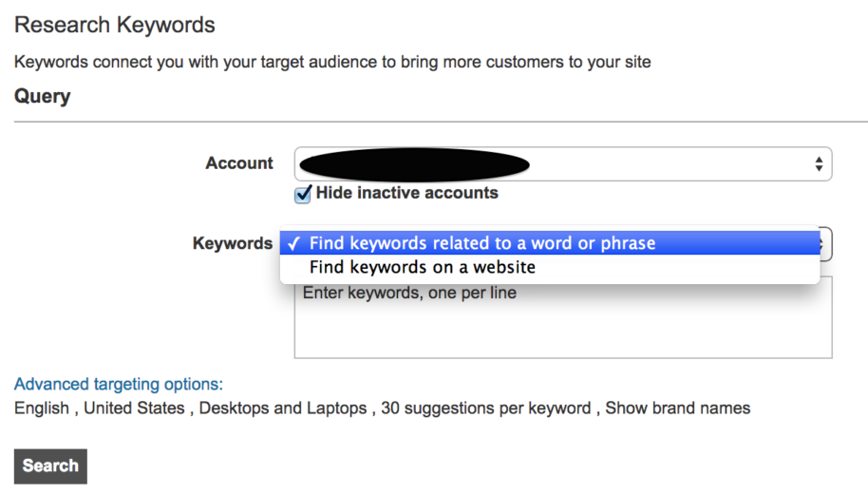This screenshot has height=494, width=868.
Task: Click the blacked-out account name
Action: pyautogui.click(x=414, y=164)
